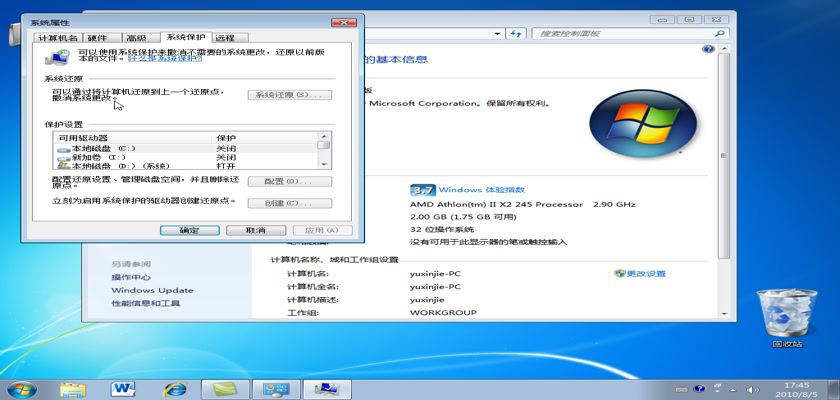Click the search control panel input field
The width and height of the screenshot is (840, 400).
pyautogui.click(x=620, y=33)
